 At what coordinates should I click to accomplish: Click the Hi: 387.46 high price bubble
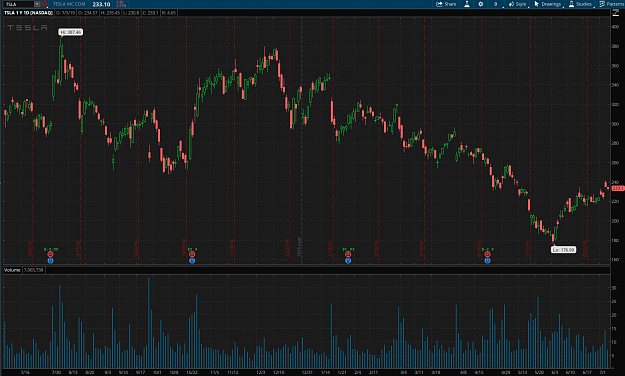71,32
